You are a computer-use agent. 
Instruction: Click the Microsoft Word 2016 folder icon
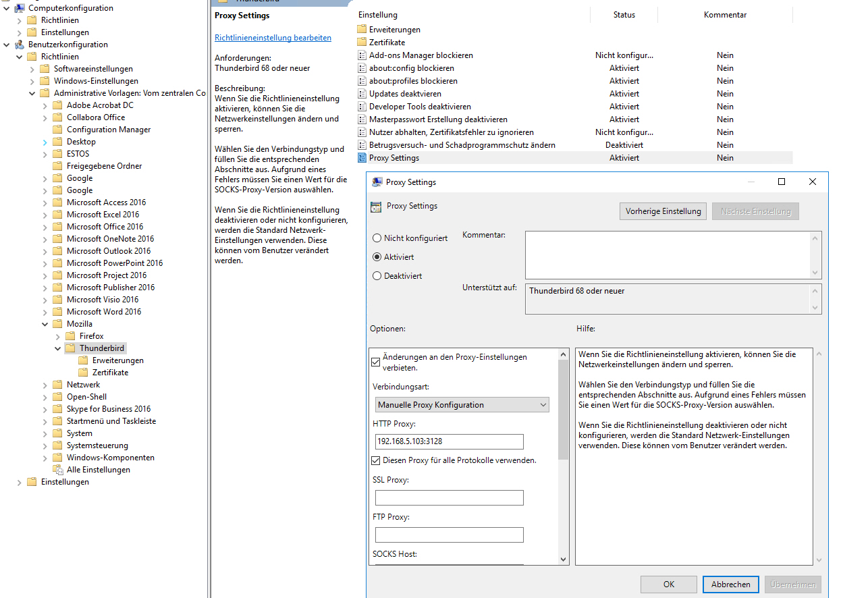click(x=57, y=312)
